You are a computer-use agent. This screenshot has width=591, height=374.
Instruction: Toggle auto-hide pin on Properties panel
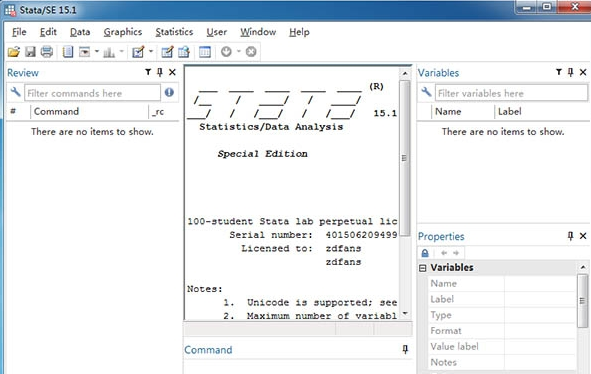pos(571,236)
